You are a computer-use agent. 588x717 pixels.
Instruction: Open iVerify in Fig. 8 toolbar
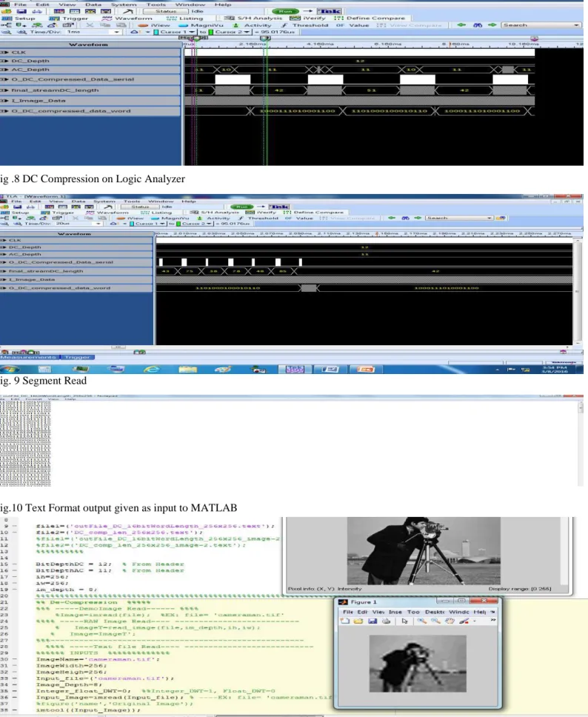(x=308, y=19)
